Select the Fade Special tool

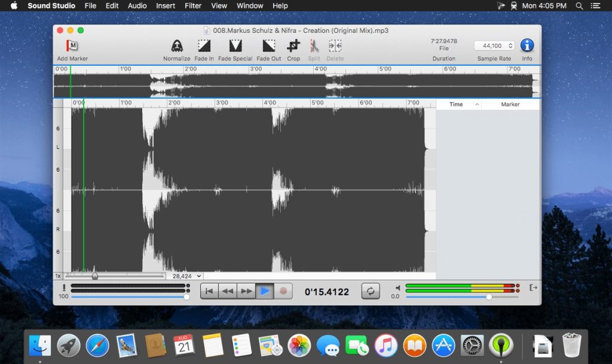(235, 46)
